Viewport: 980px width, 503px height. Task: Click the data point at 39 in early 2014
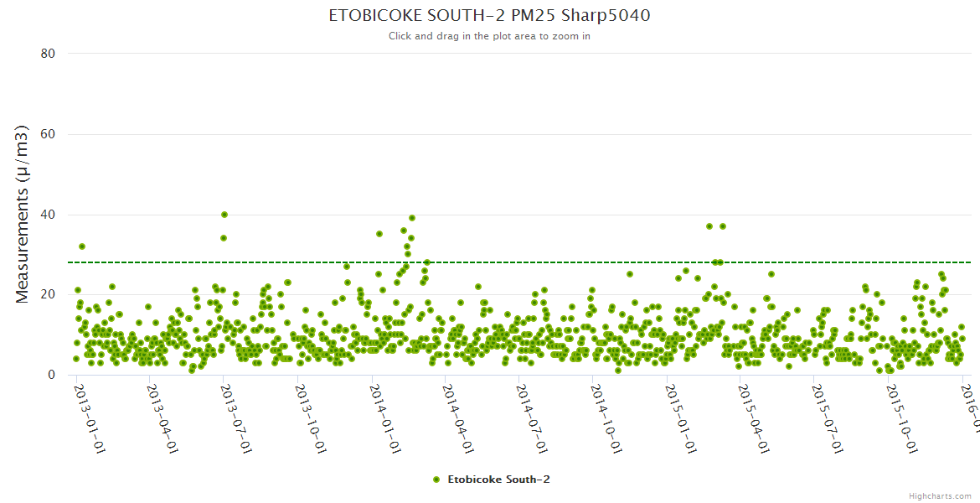coord(412,218)
